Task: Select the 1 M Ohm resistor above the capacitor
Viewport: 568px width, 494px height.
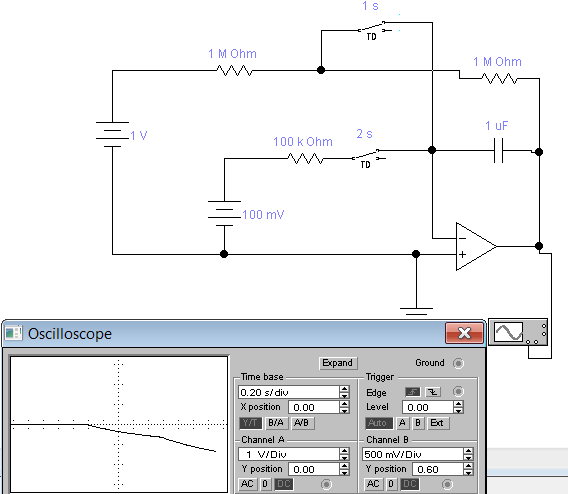Action: pos(499,78)
